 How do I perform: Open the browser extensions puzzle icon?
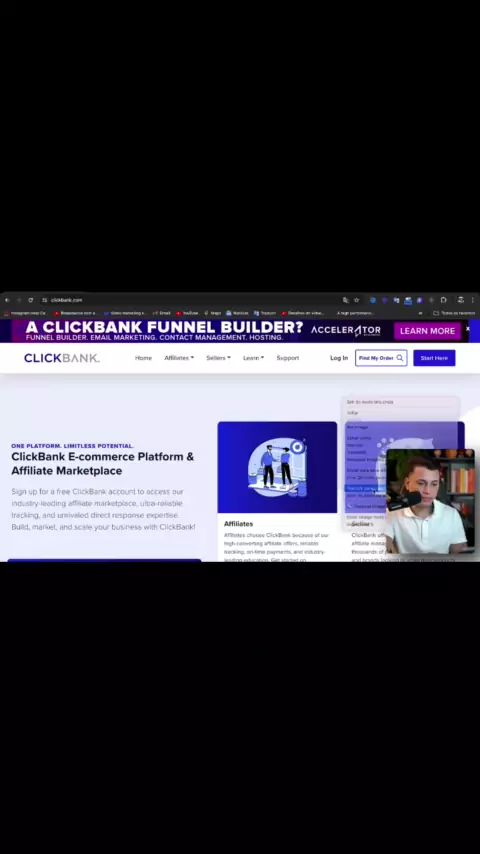click(443, 300)
